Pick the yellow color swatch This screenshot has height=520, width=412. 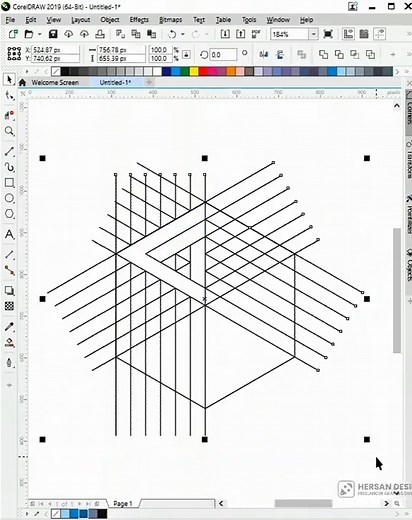[194, 71]
